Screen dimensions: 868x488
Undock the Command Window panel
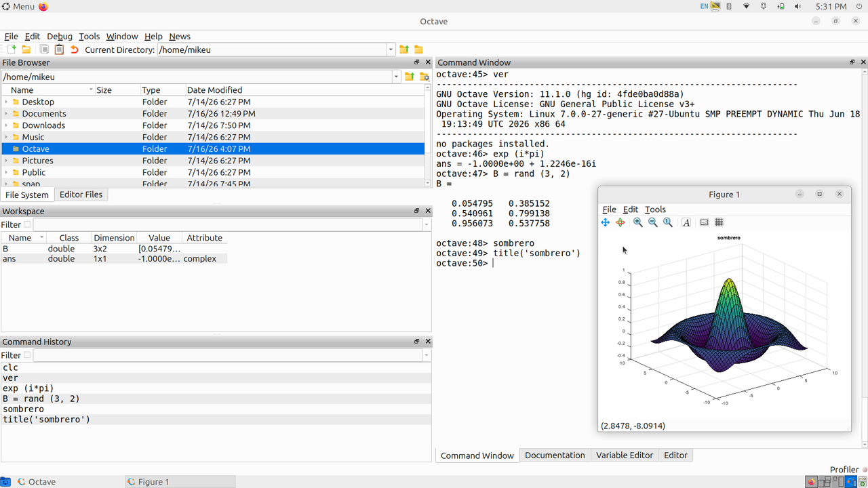852,62
